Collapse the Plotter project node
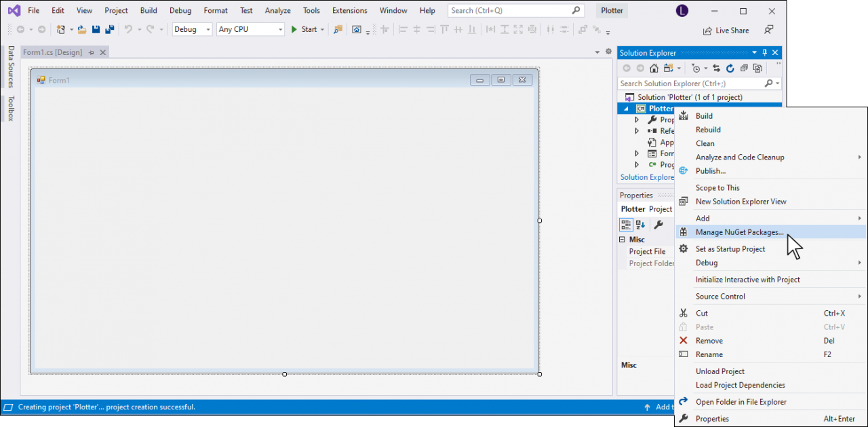The width and height of the screenshot is (868, 427). pos(627,108)
